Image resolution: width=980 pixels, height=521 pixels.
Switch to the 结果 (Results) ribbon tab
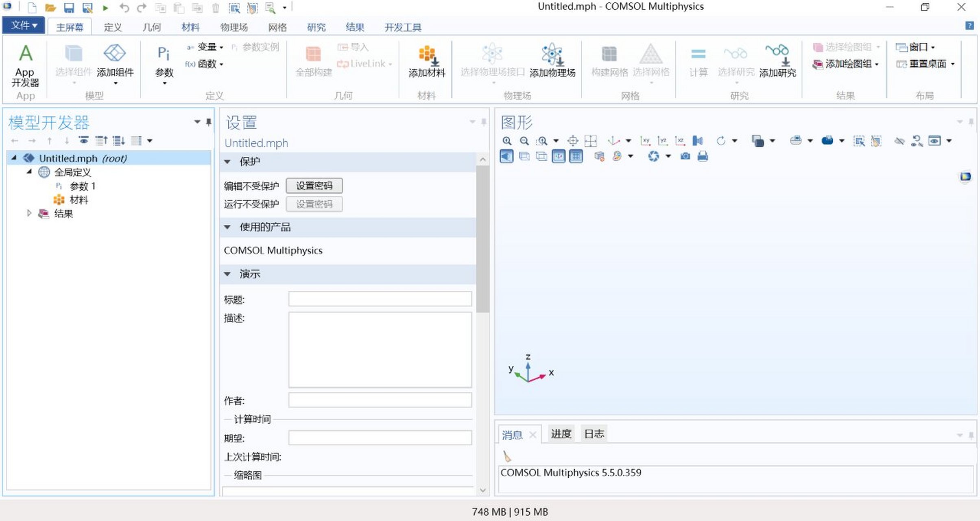(355, 27)
